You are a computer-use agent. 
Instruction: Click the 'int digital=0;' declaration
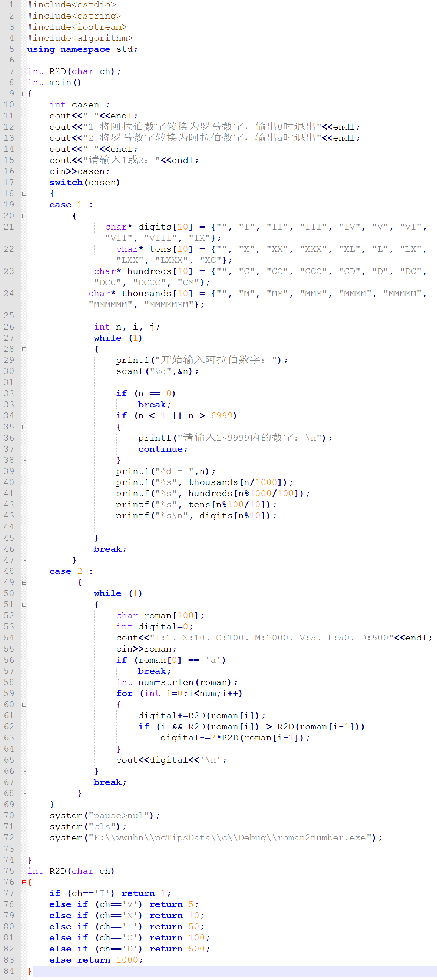coord(155,627)
